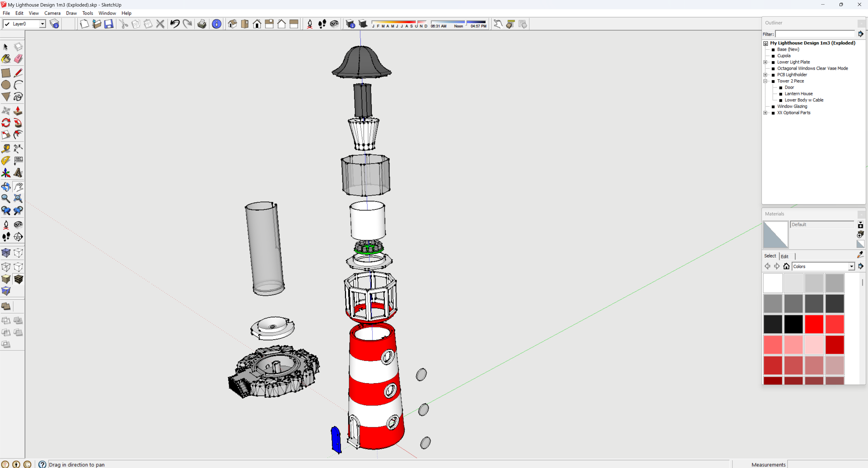Expand the PCB Lightholder node

765,75
